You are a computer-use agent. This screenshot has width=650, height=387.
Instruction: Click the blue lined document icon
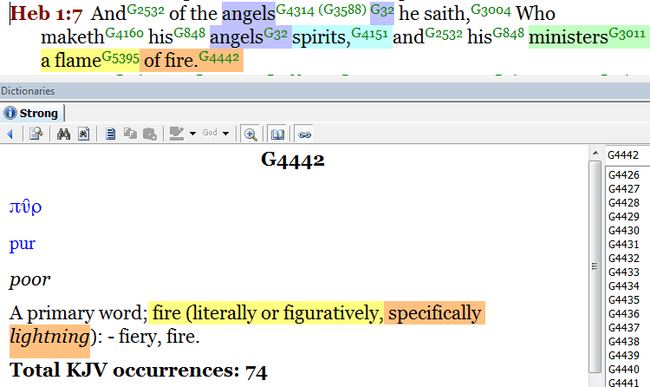(110, 134)
